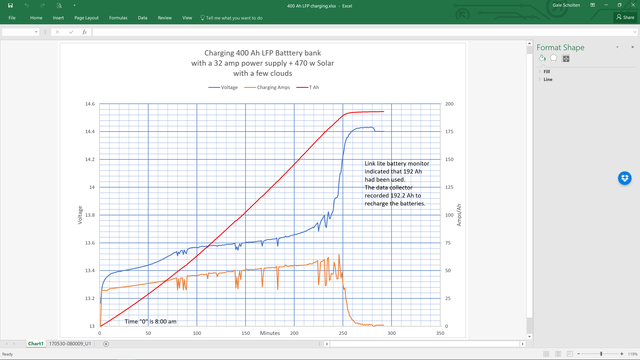
Task: Click the Insert Function fx icon
Action: coord(84,32)
